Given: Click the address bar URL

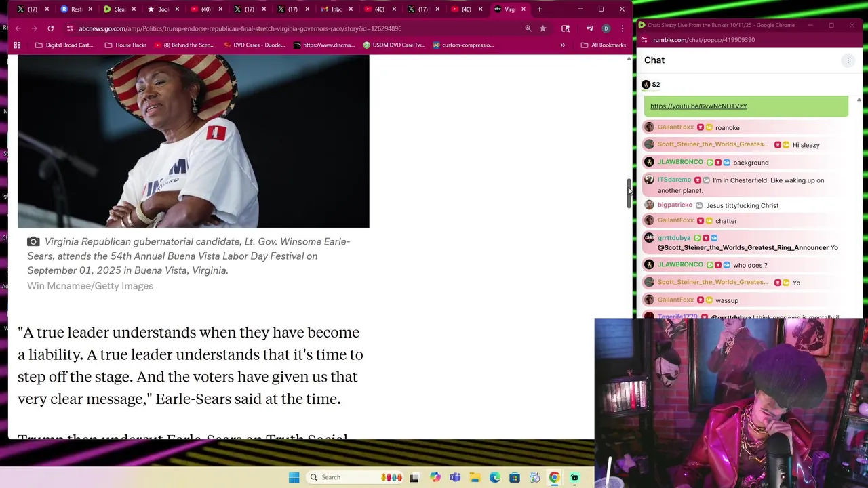Looking at the screenshot, I should (x=240, y=28).
